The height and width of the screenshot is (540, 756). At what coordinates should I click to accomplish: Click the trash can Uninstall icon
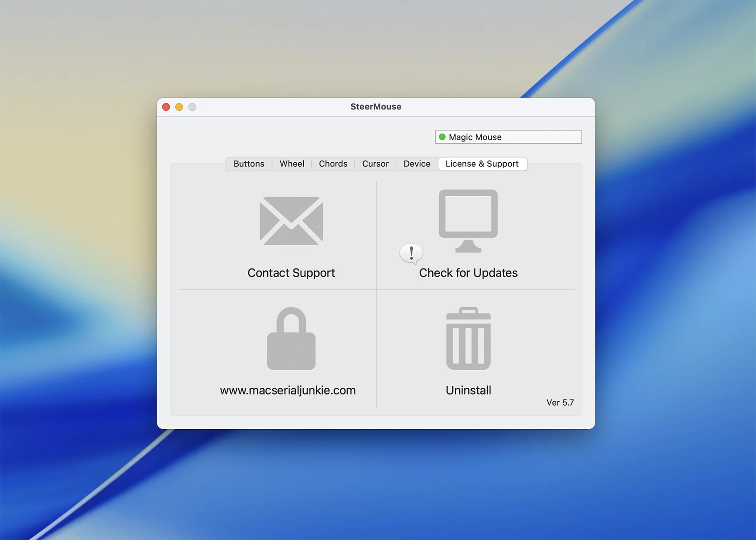(x=468, y=339)
